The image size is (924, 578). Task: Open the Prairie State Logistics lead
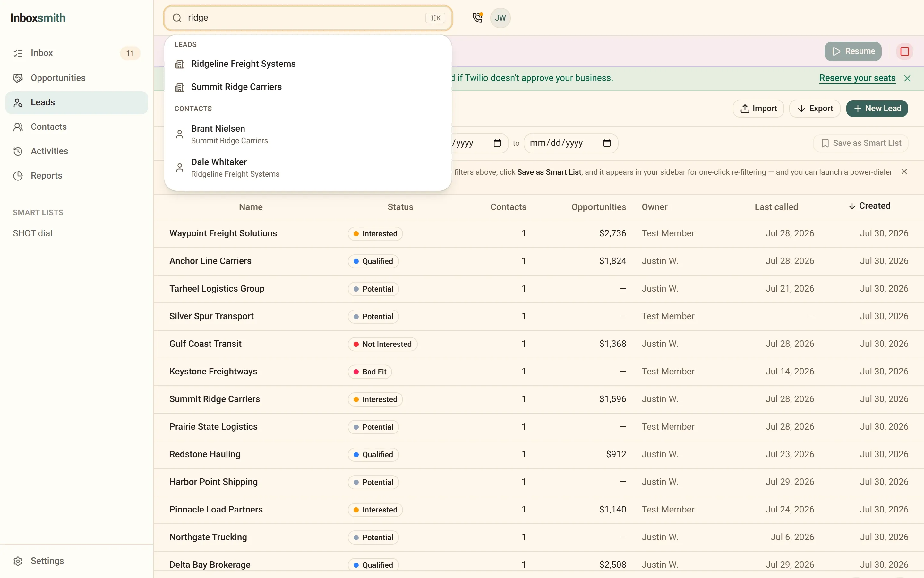point(213,427)
